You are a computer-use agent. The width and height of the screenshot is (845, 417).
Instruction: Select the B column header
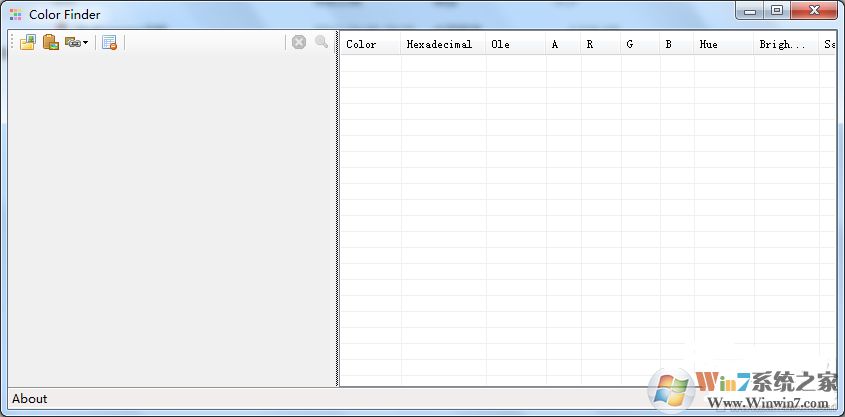676,44
